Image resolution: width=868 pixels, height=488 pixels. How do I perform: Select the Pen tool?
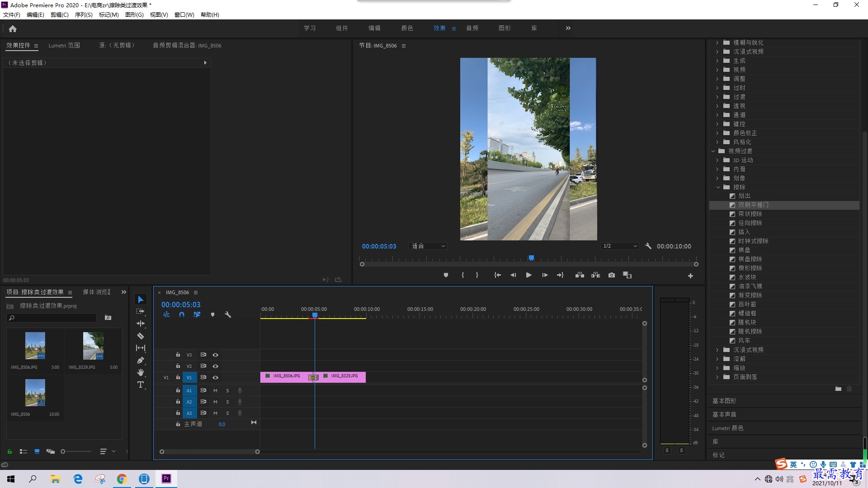pyautogui.click(x=141, y=360)
